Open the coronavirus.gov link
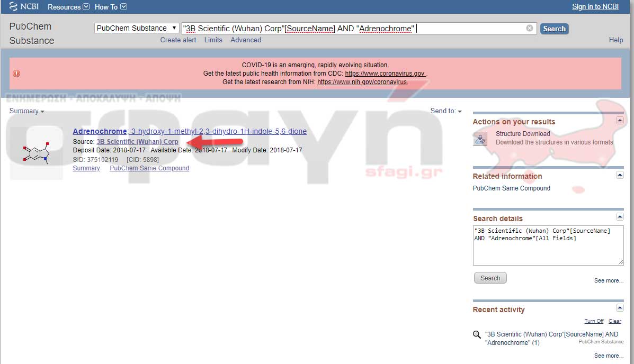Image resolution: width=634 pixels, height=364 pixels. click(x=385, y=74)
